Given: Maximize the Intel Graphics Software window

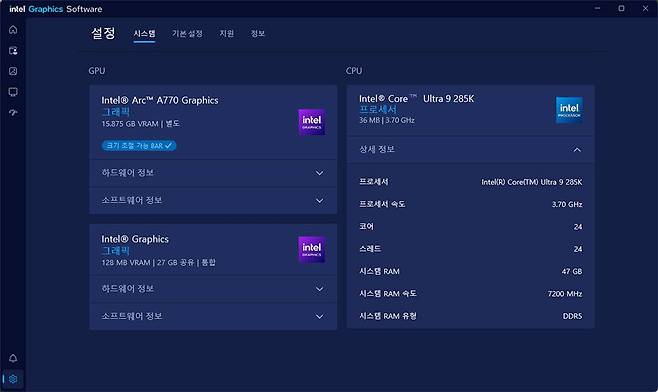Looking at the screenshot, I should tap(621, 8).
